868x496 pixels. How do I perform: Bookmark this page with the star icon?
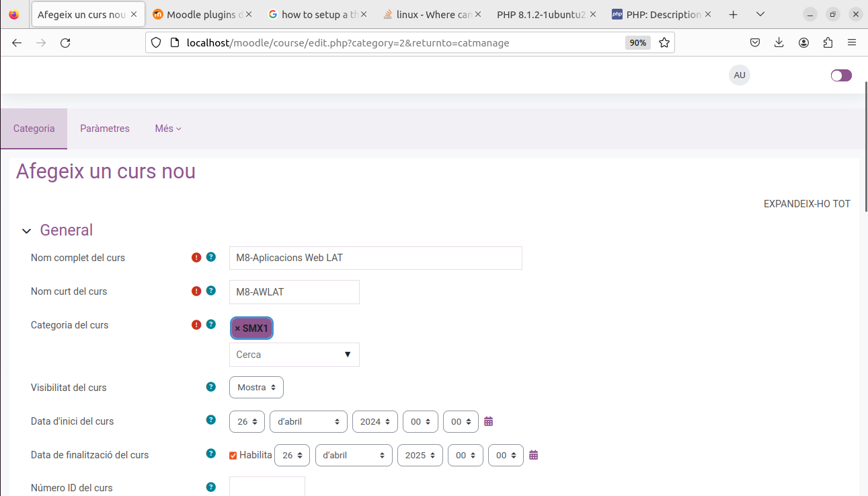click(664, 42)
